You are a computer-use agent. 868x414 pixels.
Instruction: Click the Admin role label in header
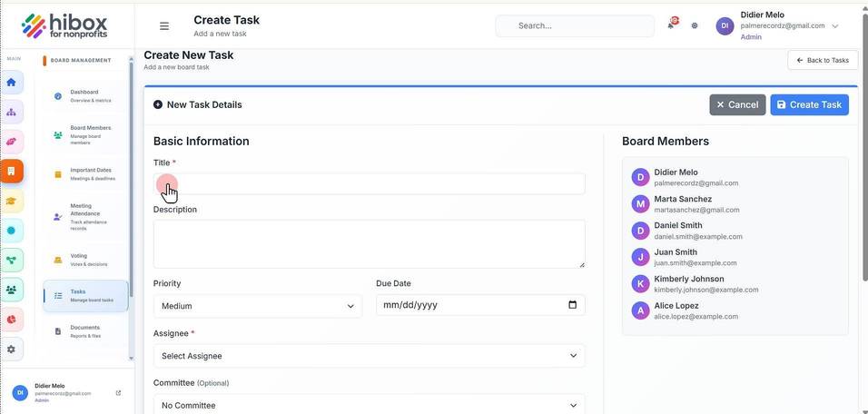(x=751, y=37)
